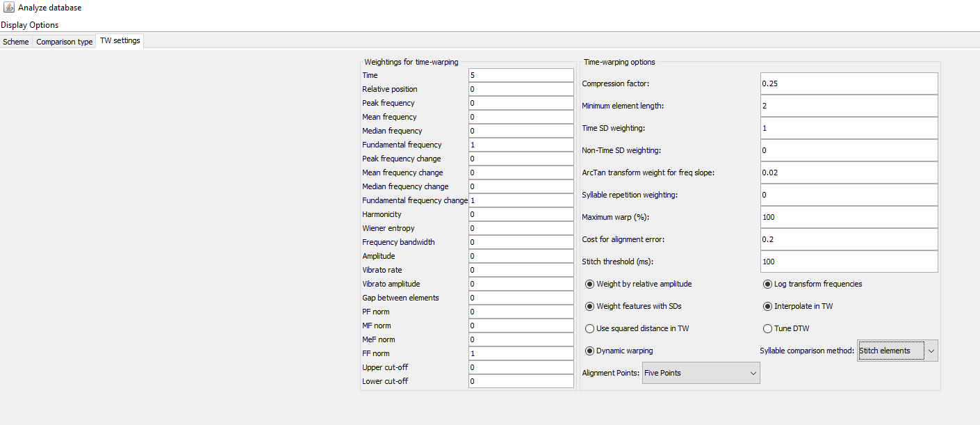Click the Fundamental frequency weighting field
The width and height of the screenshot is (980, 425).
coord(521,145)
